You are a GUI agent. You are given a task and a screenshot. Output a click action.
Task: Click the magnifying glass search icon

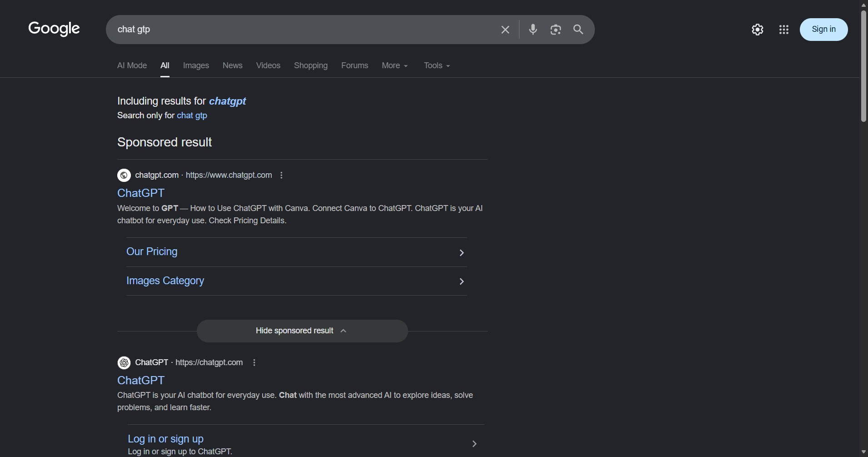578,30
